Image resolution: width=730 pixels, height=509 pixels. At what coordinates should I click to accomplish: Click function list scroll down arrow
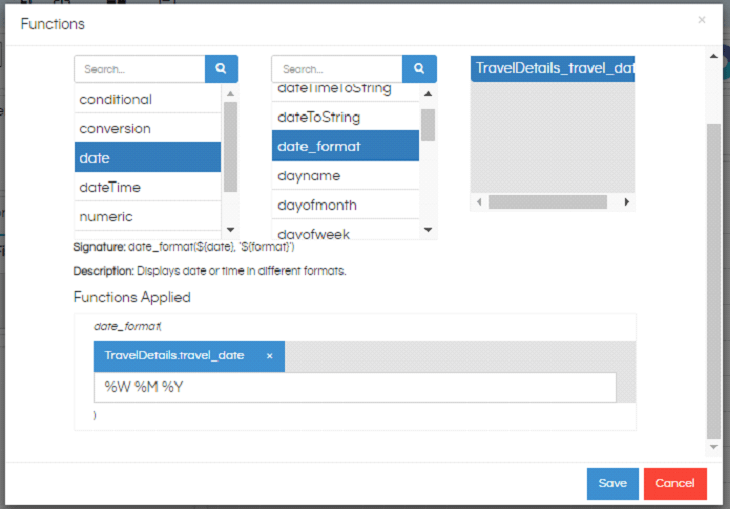(x=428, y=230)
